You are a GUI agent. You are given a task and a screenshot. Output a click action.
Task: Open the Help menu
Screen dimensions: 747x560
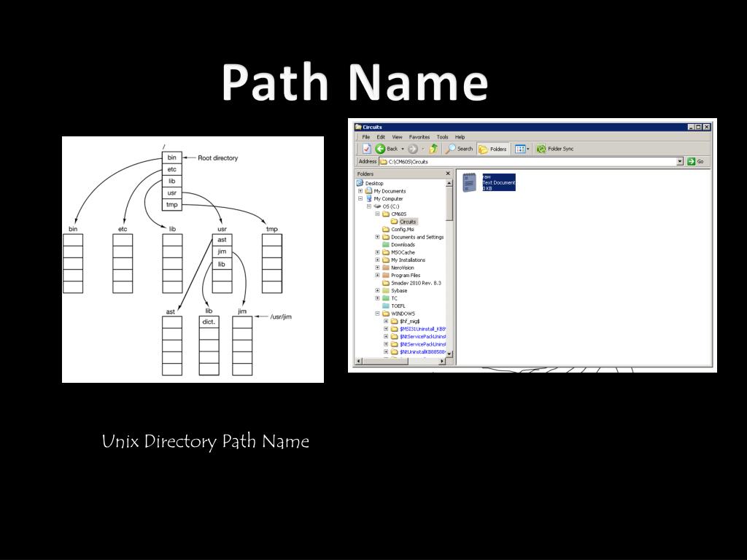pos(460,137)
